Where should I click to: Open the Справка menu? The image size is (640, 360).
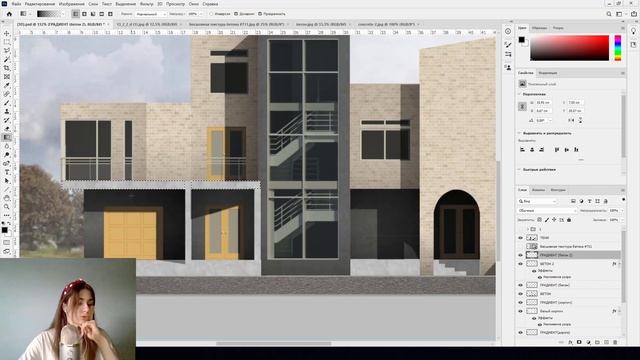coord(210,4)
